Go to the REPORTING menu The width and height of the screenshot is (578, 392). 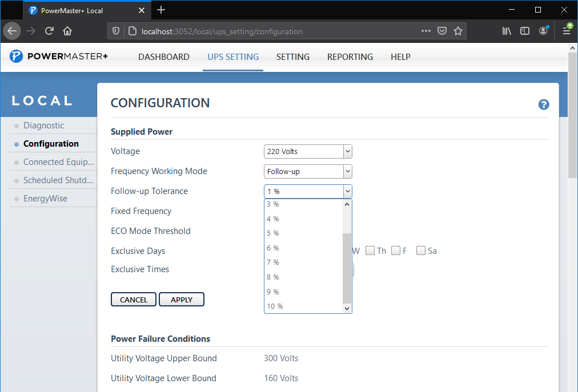click(x=350, y=57)
